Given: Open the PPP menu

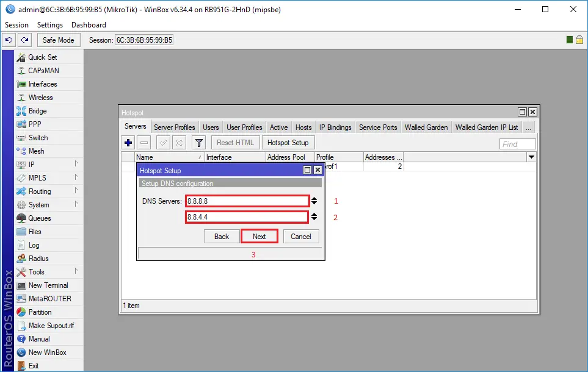Looking at the screenshot, I should [49, 124].
